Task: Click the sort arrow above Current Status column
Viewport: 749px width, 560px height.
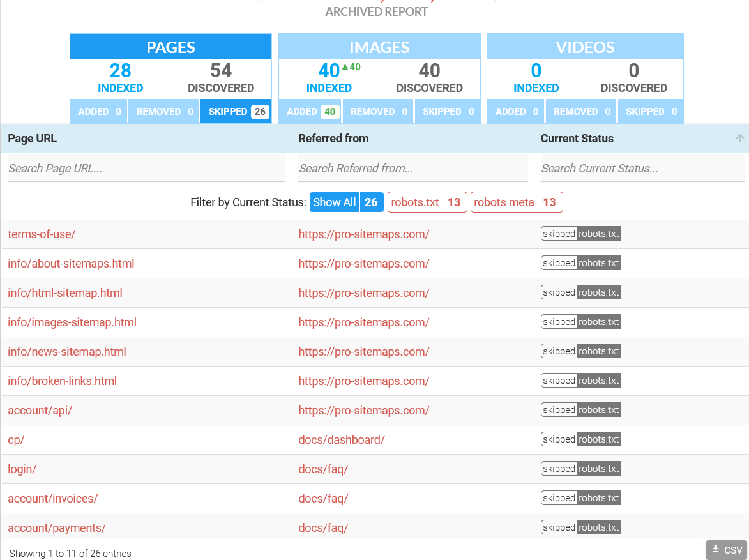Action: pos(739,138)
